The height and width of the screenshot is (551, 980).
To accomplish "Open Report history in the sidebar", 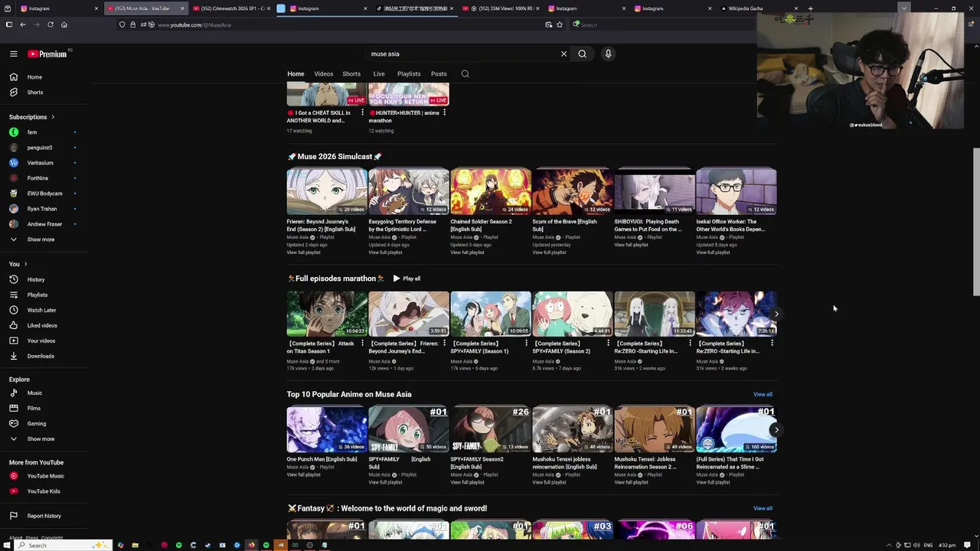I will coord(44,516).
